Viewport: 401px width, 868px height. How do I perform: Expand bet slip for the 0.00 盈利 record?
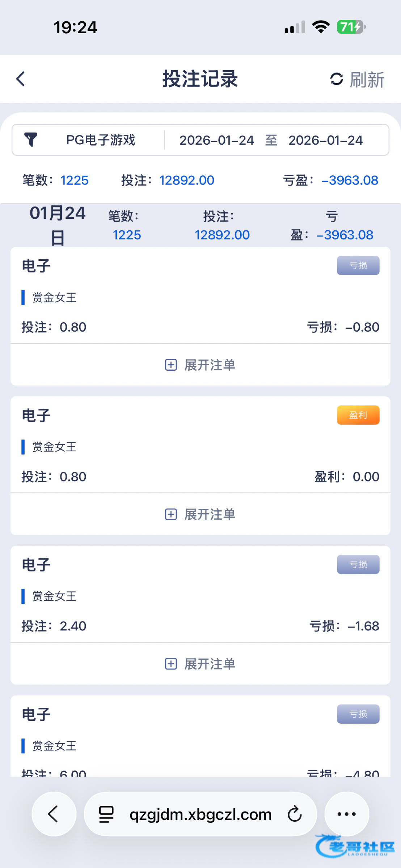200,514
